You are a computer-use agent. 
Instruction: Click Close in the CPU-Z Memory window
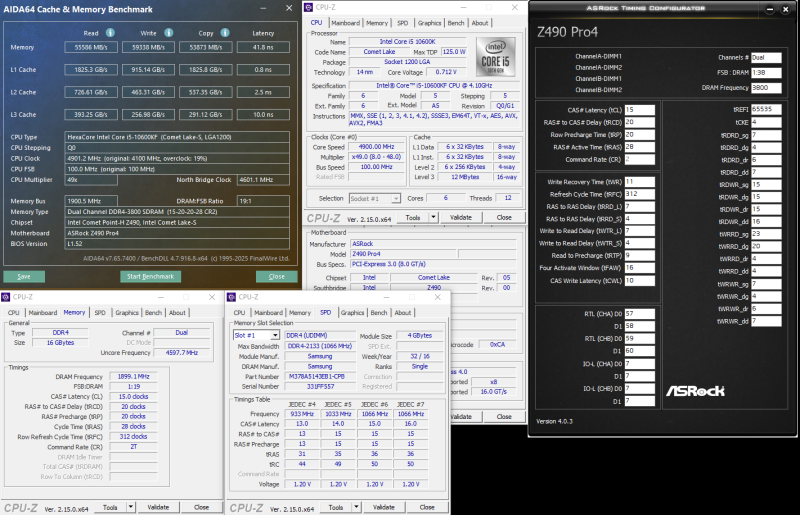click(x=202, y=507)
